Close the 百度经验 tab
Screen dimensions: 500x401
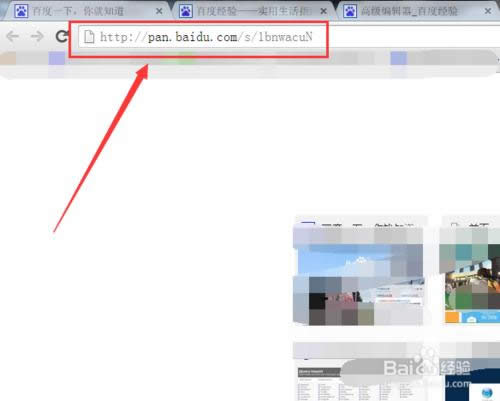[x=323, y=11]
